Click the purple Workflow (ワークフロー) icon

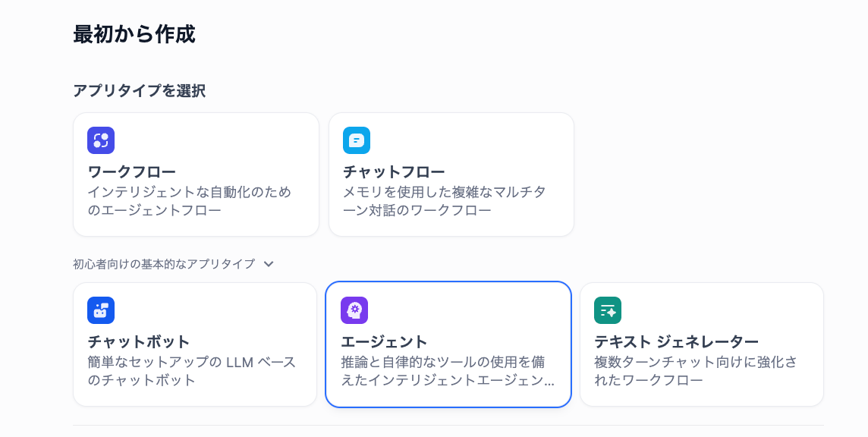tap(101, 140)
